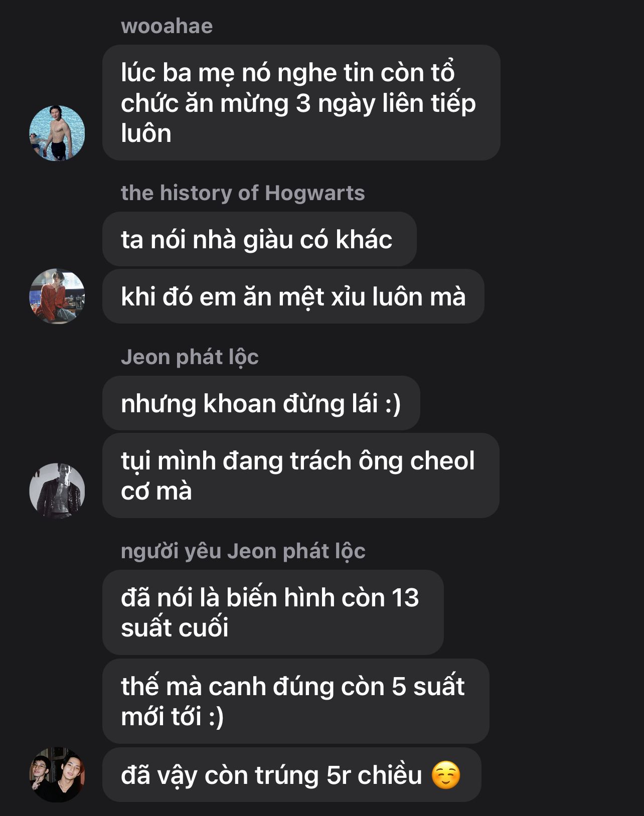Select the tụi mình đang trách ông cheol message
Viewport: 644px width, 816px height.
click(300, 475)
